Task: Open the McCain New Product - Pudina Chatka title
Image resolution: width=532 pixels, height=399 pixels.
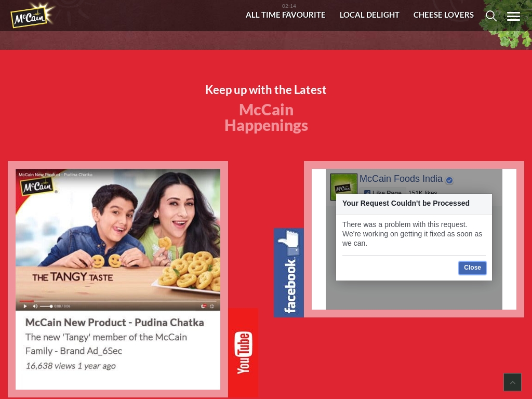Action: [115, 322]
